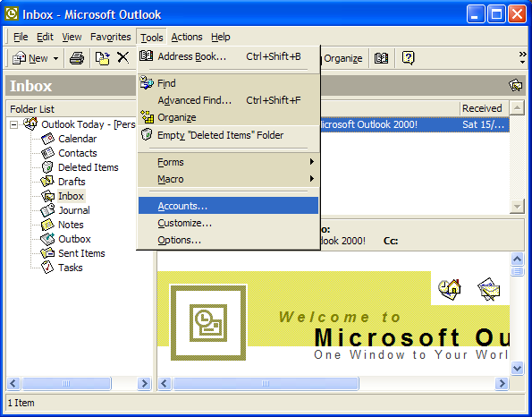Open the View menu
The image size is (532, 417).
[x=72, y=37]
